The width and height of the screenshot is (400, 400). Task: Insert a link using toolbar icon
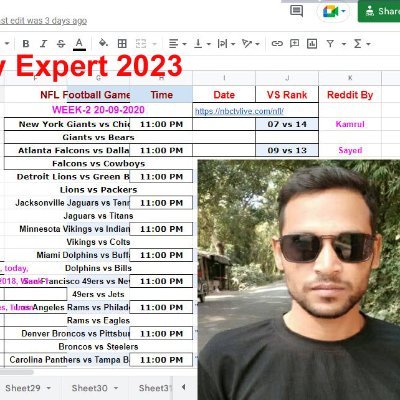[x=277, y=44]
